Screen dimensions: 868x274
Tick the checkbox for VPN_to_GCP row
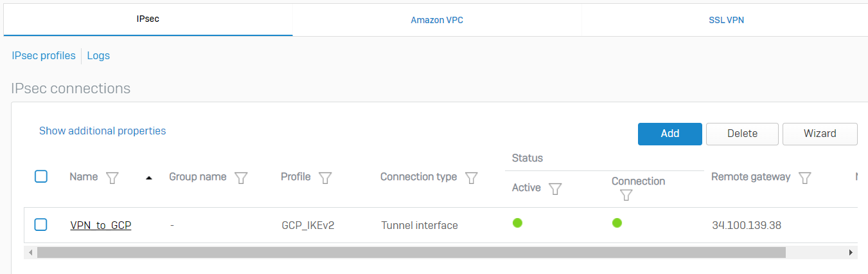pos(41,224)
